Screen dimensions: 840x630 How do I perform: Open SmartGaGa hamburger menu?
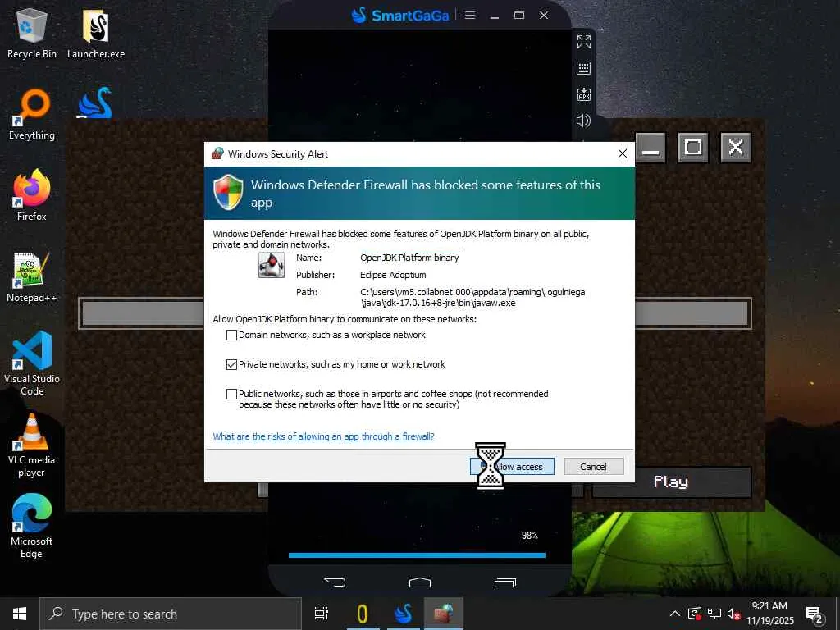coord(470,15)
